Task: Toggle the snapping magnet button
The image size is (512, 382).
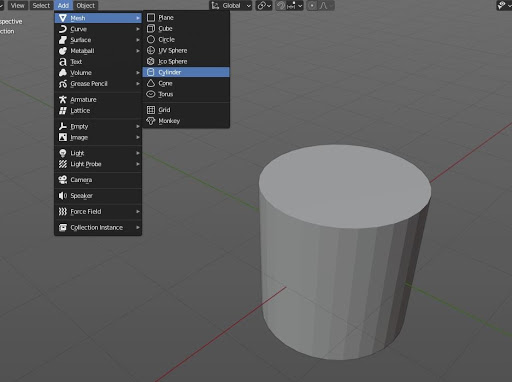Action: (x=281, y=6)
